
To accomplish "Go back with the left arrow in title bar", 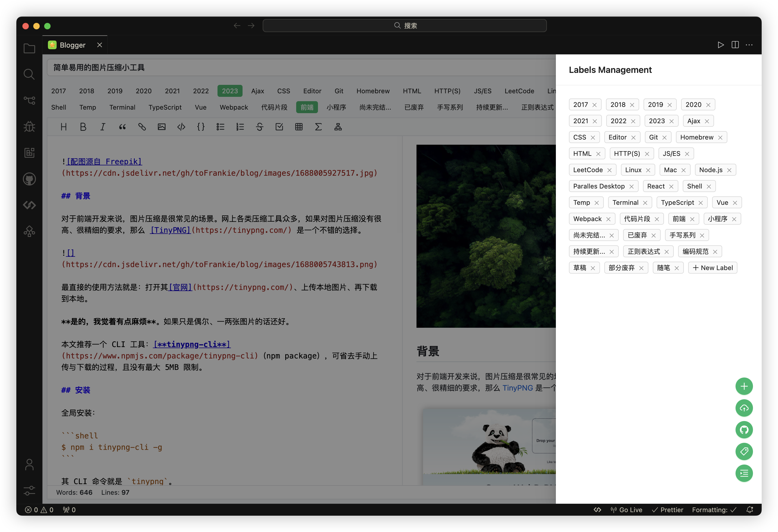I will coord(237,25).
